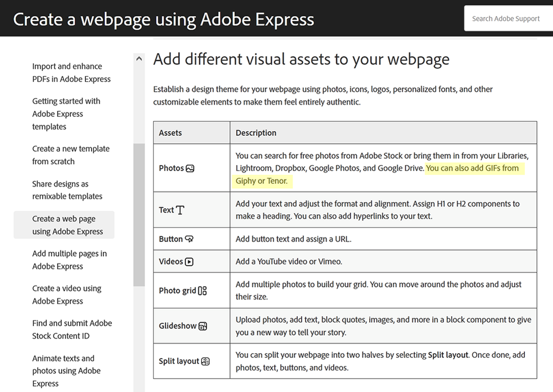
Task: Click the Glideshow icon
Action: point(203,326)
